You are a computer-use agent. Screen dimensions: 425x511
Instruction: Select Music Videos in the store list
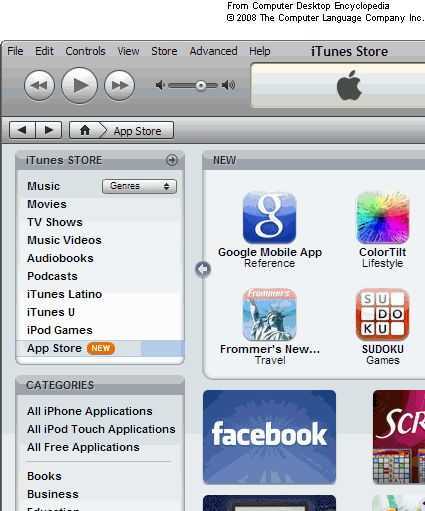click(x=64, y=240)
